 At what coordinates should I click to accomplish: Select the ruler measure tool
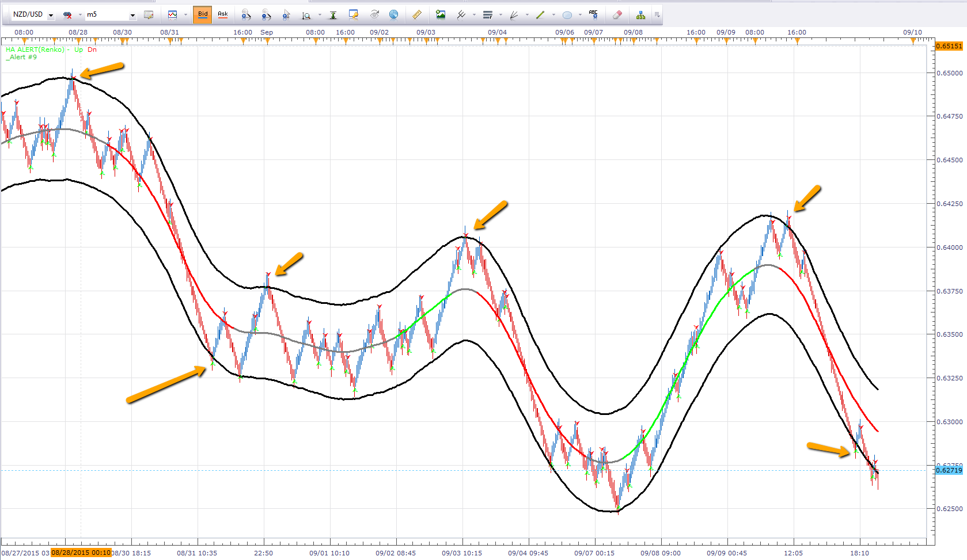[417, 14]
